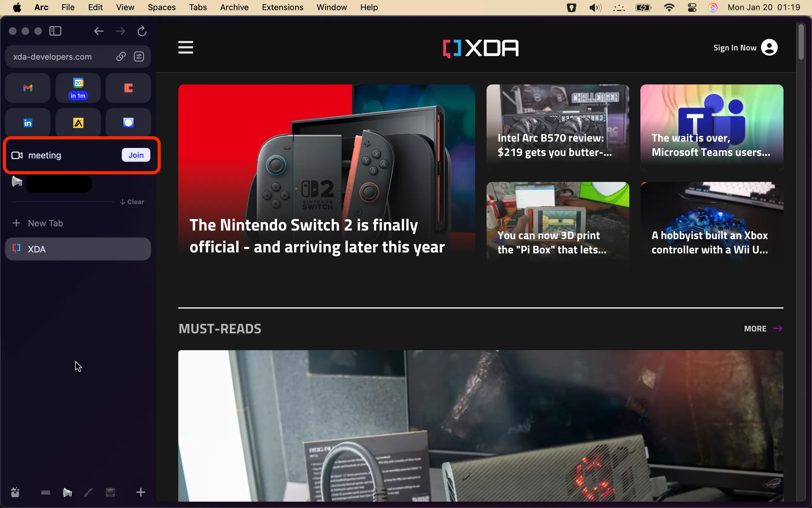Open the Wi-Fi status menu
Viewport: 812px width, 508px height.
tap(669, 7)
